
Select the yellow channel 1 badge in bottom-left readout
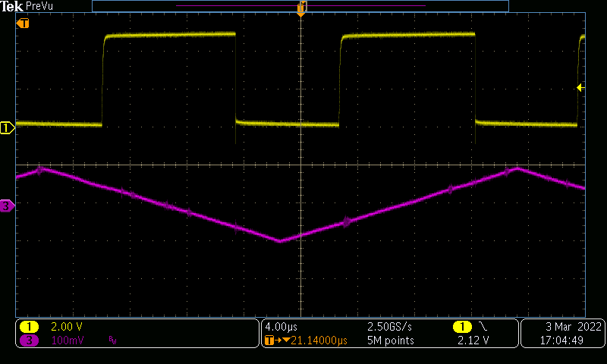tap(29, 327)
